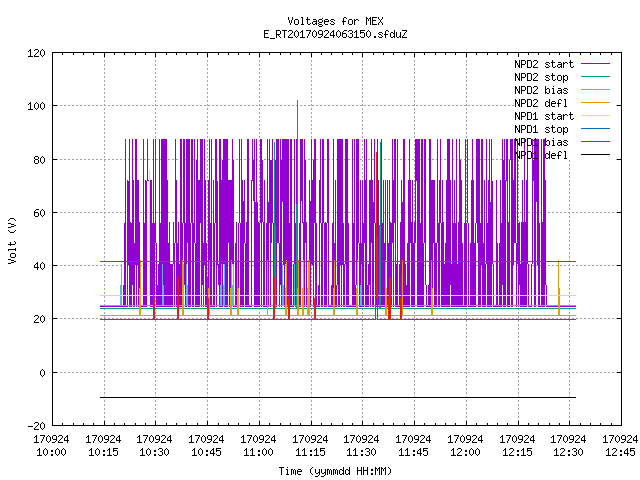Click the orange spike near 12:27
640x480 pixels.
point(559,288)
